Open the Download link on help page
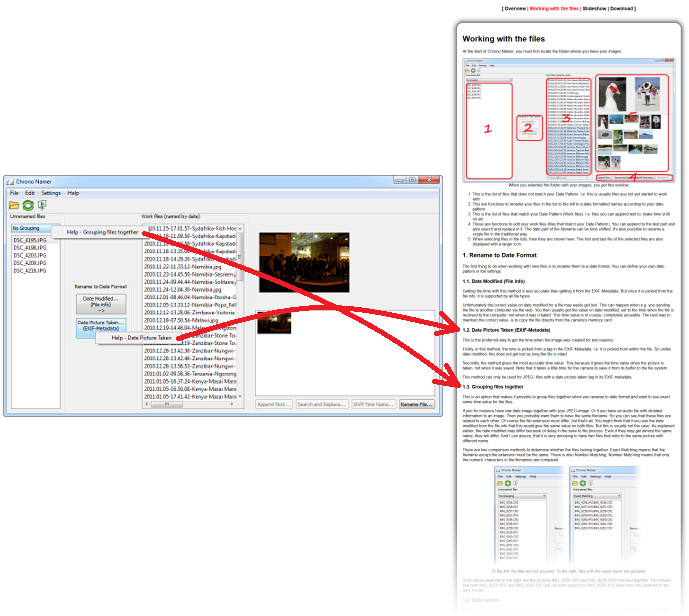The image size is (689, 616). click(621, 8)
